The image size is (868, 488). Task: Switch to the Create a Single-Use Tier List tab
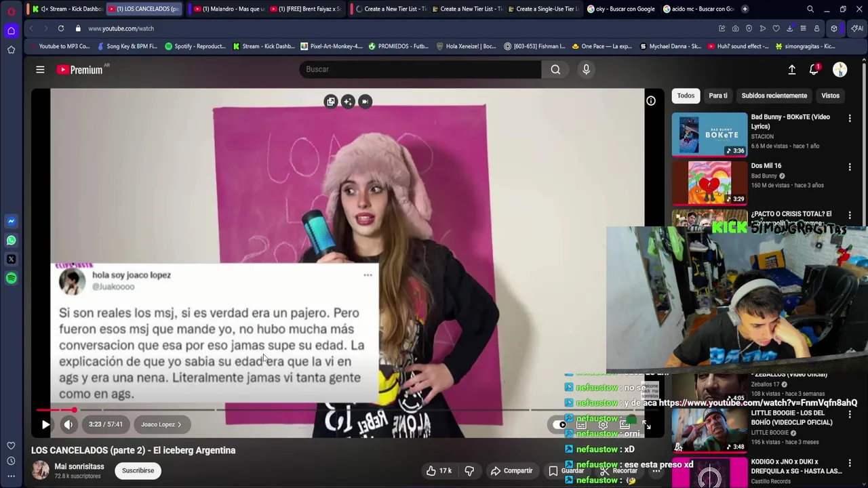point(546,9)
